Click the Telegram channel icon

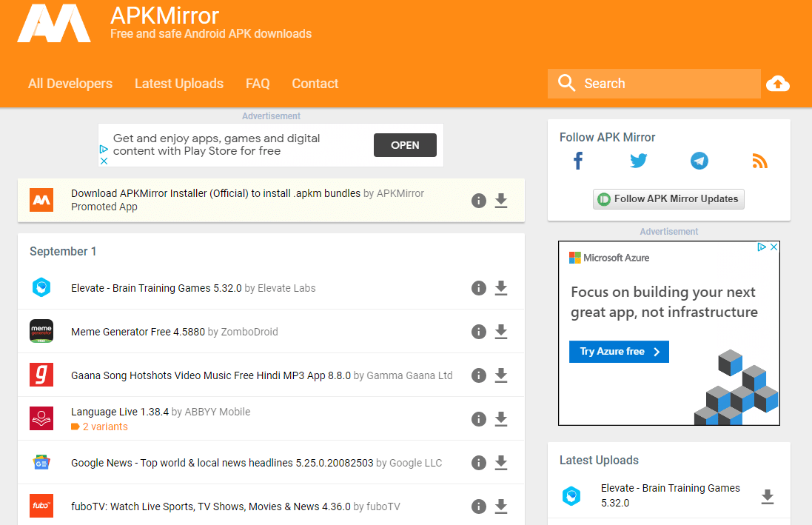(699, 161)
